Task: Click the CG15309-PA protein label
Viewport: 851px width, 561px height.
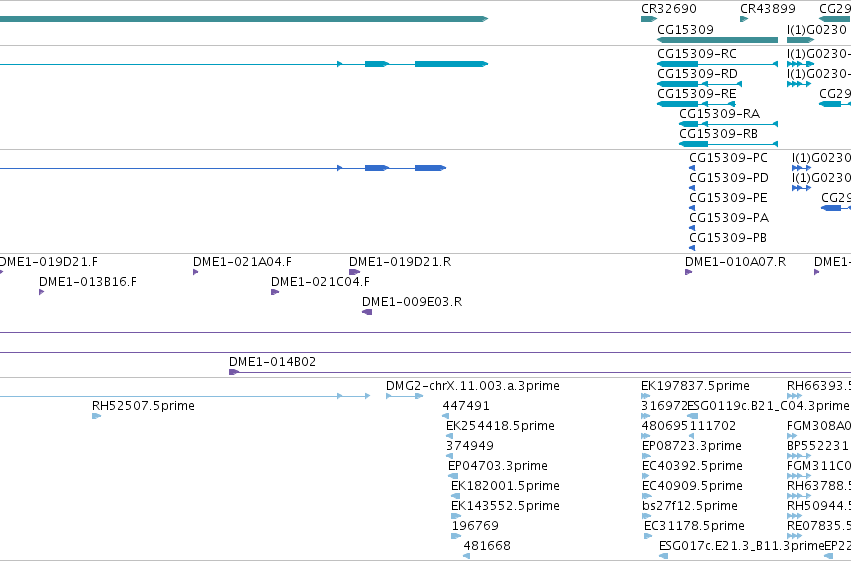Action: [729, 218]
